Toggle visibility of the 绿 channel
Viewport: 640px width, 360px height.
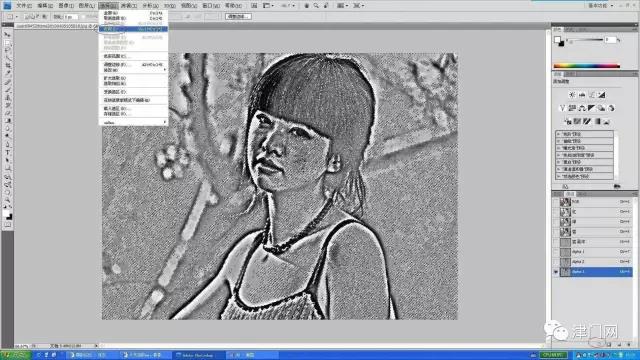(x=556, y=222)
